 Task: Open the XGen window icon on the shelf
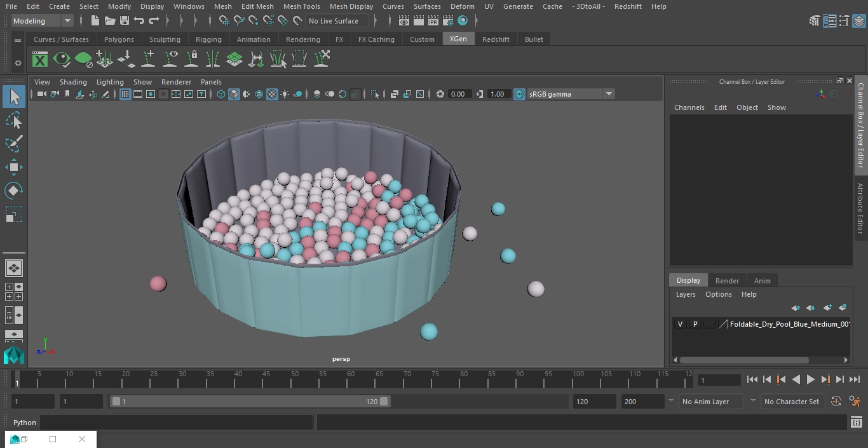40,60
